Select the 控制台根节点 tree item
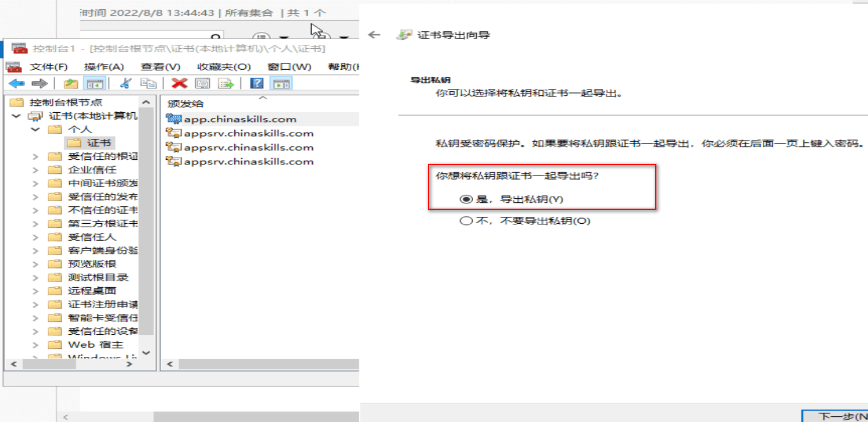Viewport: 868px width, 422px height. pyautogui.click(x=66, y=102)
